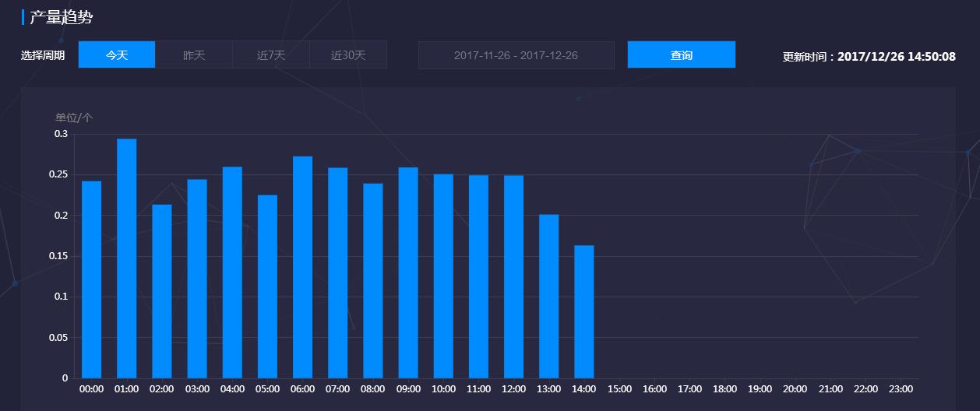This screenshot has height=411, width=980.
Task: Select the 07:00 production bar
Action: pos(338,273)
